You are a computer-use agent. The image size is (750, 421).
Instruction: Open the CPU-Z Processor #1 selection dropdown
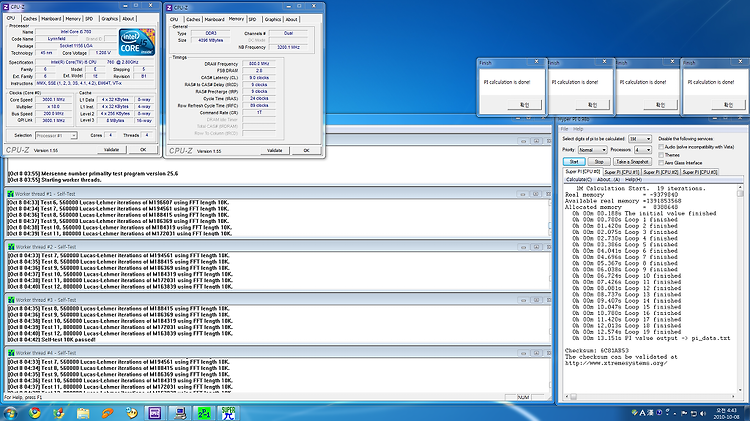click(56, 135)
